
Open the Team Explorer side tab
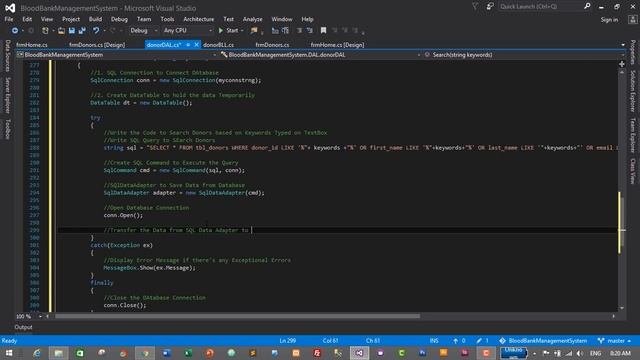point(633,136)
